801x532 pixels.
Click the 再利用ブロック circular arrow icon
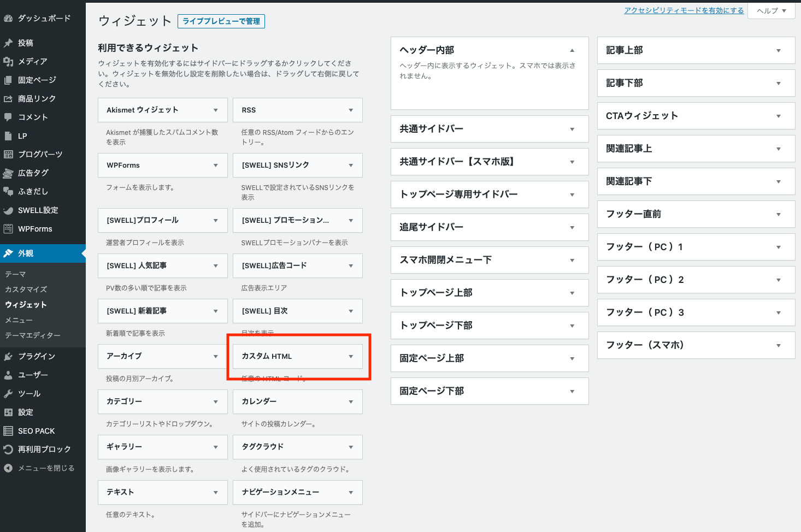[x=8, y=450]
